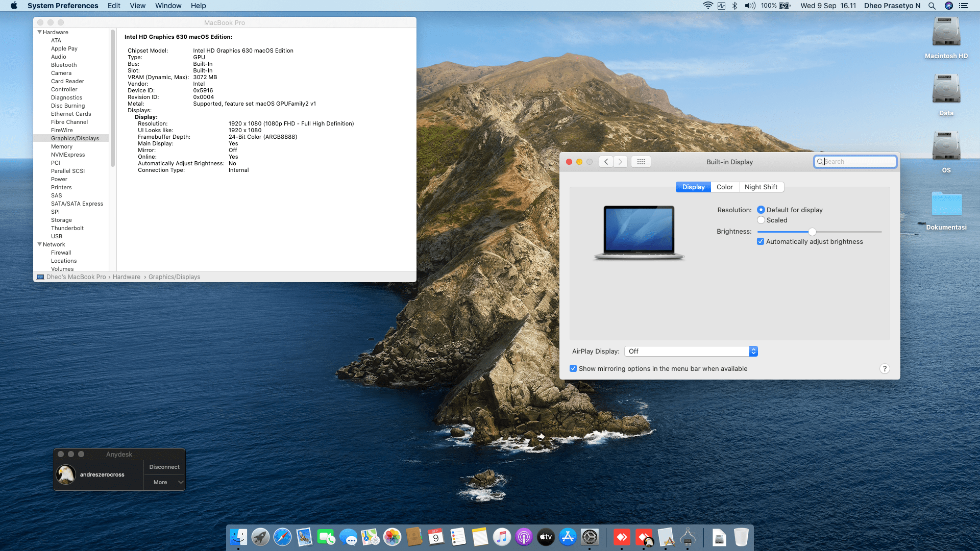Open System Preferences gear in Dock
This screenshot has height=551, width=980.
pyautogui.click(x=590, y=537)
